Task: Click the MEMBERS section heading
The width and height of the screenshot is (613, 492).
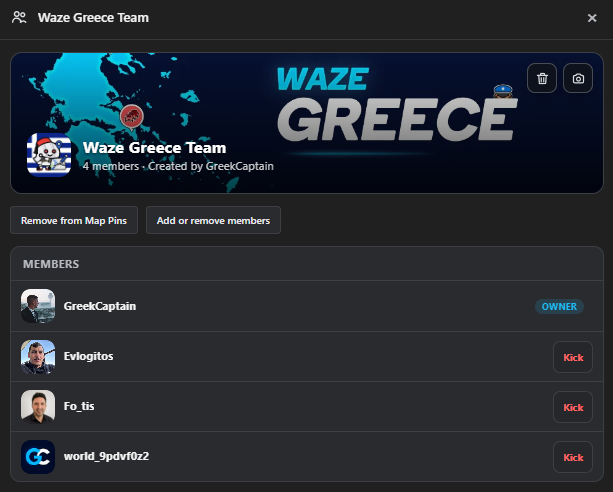Action: pos(51,264)
